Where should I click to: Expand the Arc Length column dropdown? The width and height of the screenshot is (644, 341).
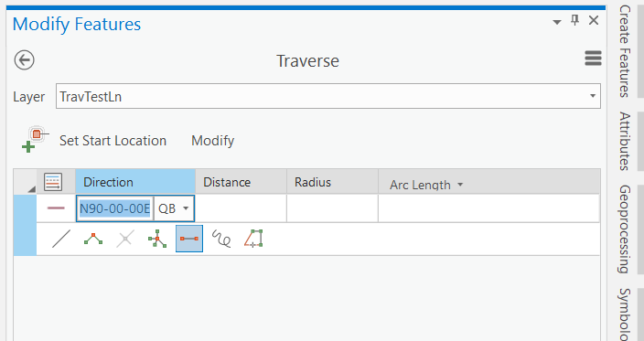(x=460, y=185)
